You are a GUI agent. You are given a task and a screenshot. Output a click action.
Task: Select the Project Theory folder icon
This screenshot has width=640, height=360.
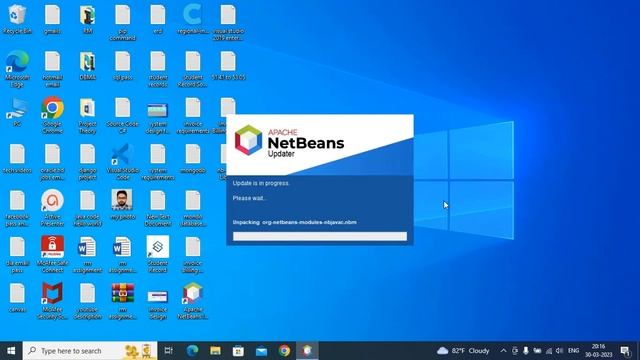87,115
